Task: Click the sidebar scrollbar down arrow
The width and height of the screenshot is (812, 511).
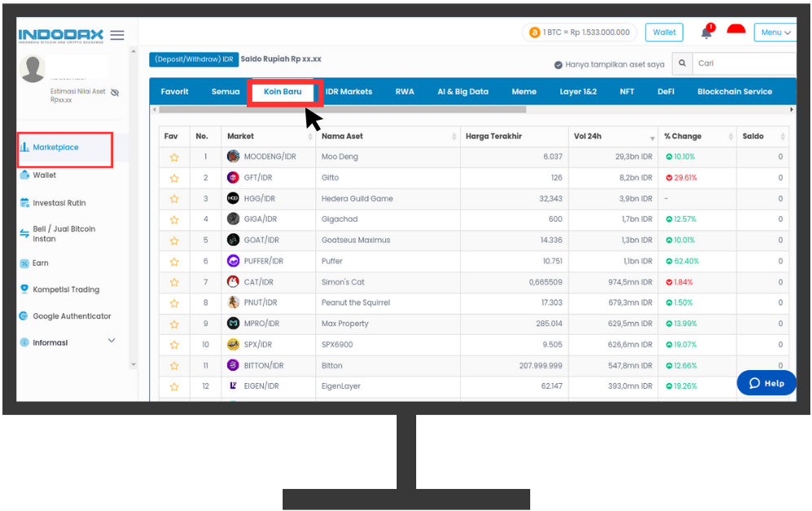Action: (134, 365)
